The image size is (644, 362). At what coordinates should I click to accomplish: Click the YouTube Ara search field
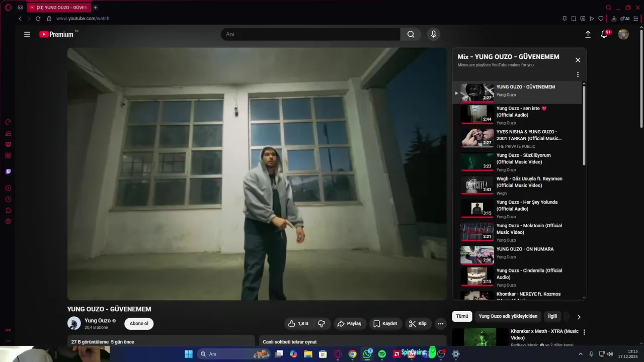click(x=310, y=34)
